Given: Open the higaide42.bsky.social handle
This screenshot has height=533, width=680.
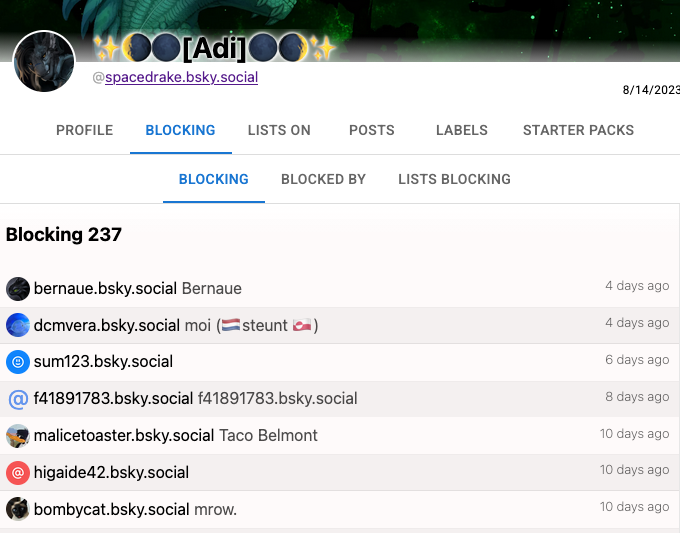Looking at the screenshot, I should coord(111,472).
